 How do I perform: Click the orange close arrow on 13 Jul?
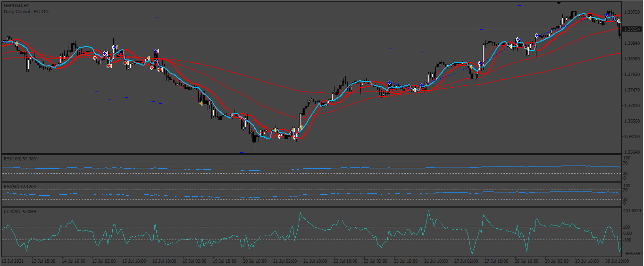(16, 43)
